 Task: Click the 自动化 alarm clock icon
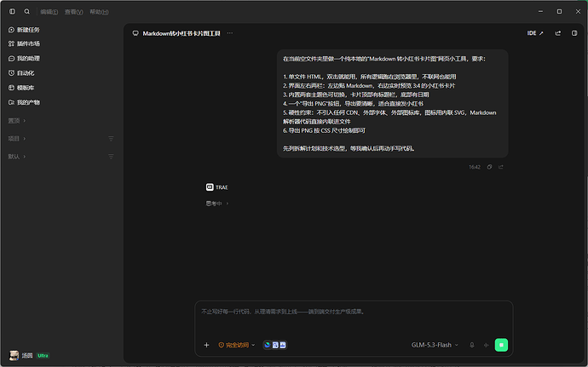coord(11,73)
